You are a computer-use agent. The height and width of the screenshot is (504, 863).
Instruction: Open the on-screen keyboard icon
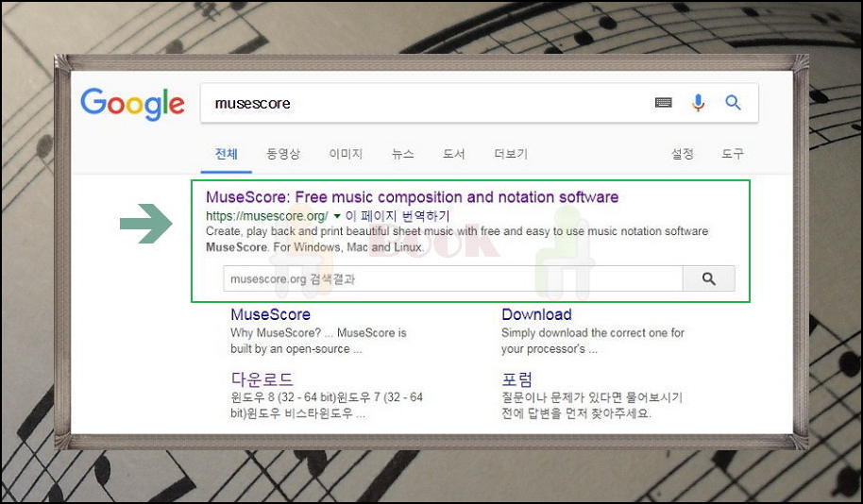(663, 103)
